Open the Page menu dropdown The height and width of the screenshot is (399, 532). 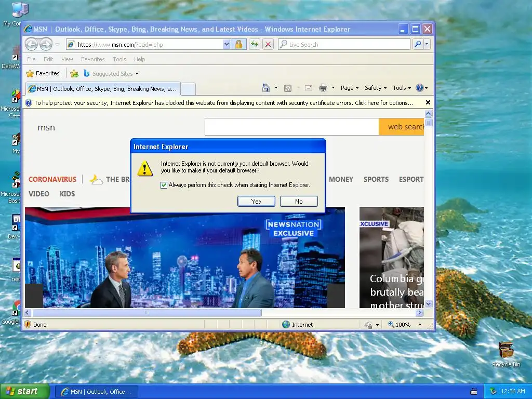click(x=350, y=88)
